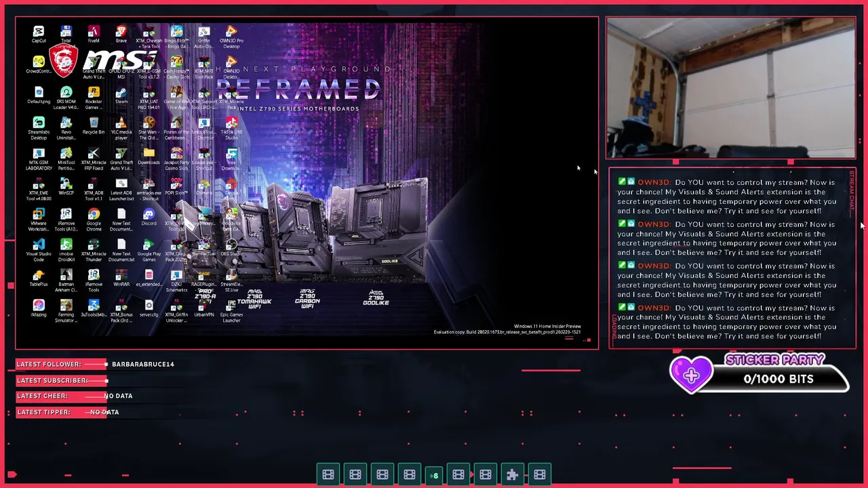Open the VMware Workstation shortcut
The image size is (868, 488).
(x=39, y=220)
